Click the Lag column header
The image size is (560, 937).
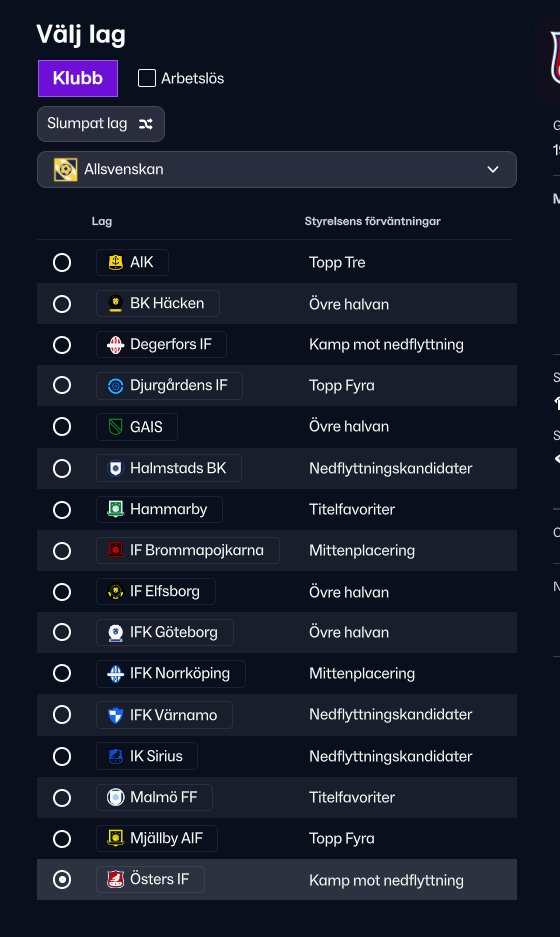pyautogui.click(x=102, y=221)
